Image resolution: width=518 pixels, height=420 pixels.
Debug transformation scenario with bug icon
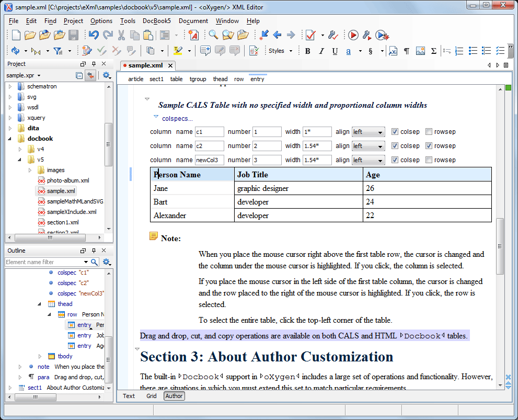coord(382,35)
